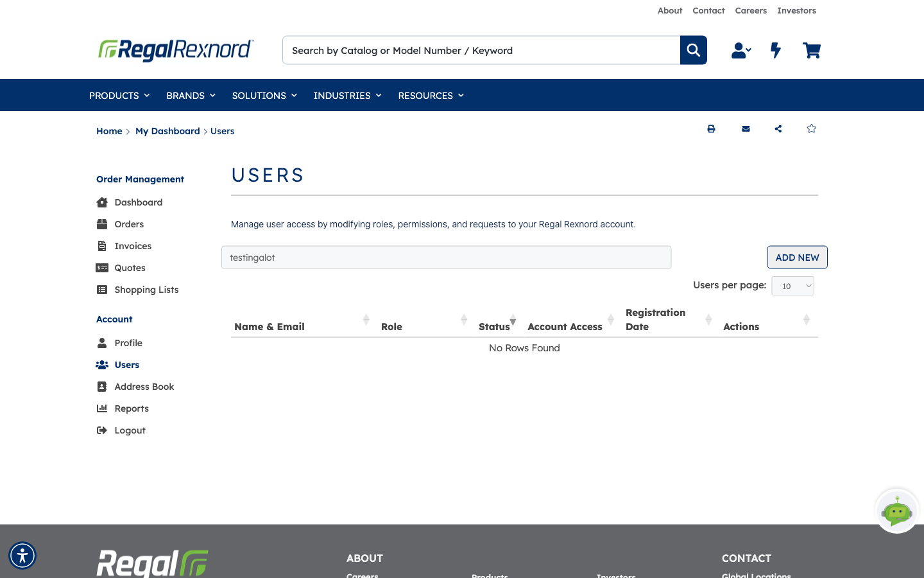924x578 pixels.
Task: Open the About link in header
Action: click(670, 10)
